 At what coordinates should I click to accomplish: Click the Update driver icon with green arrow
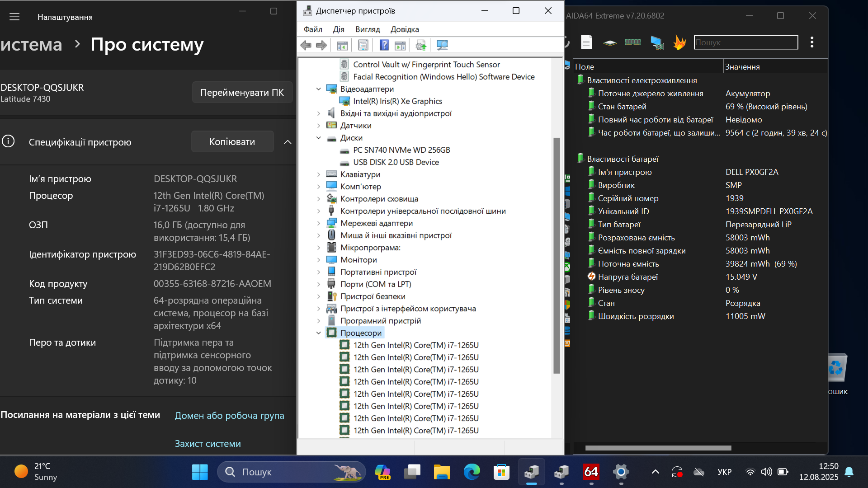coord(421,45)
